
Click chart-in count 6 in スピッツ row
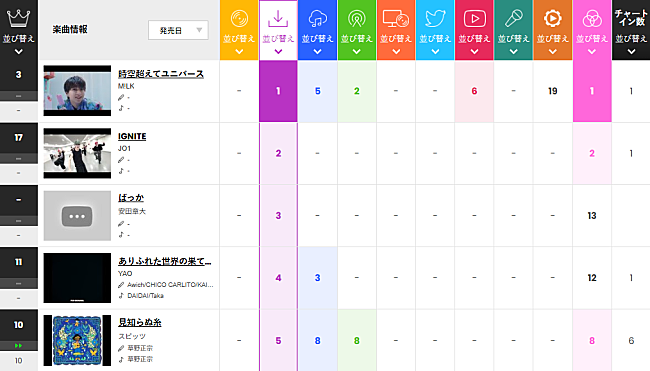(x=631, y=341)
